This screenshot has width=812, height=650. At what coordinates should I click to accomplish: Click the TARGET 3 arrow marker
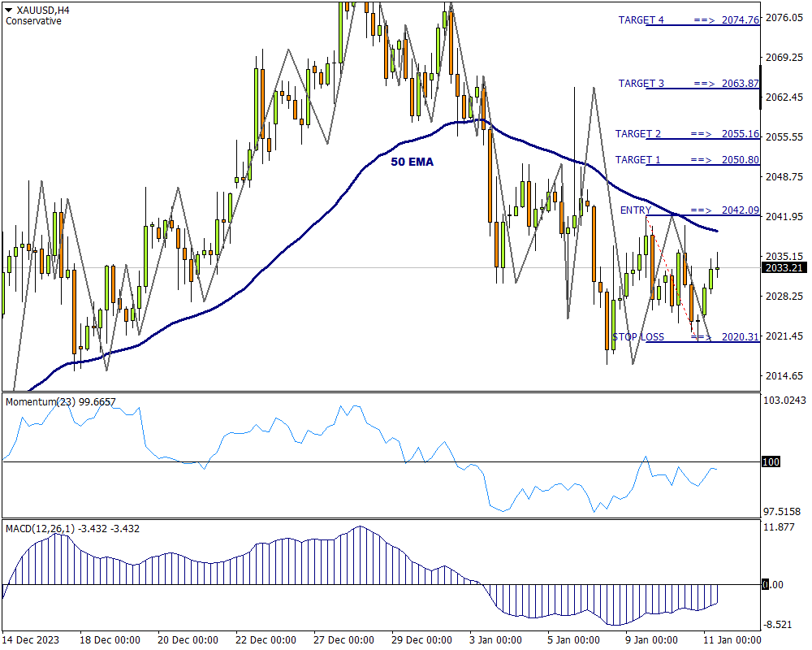click(x=703, y=84)
